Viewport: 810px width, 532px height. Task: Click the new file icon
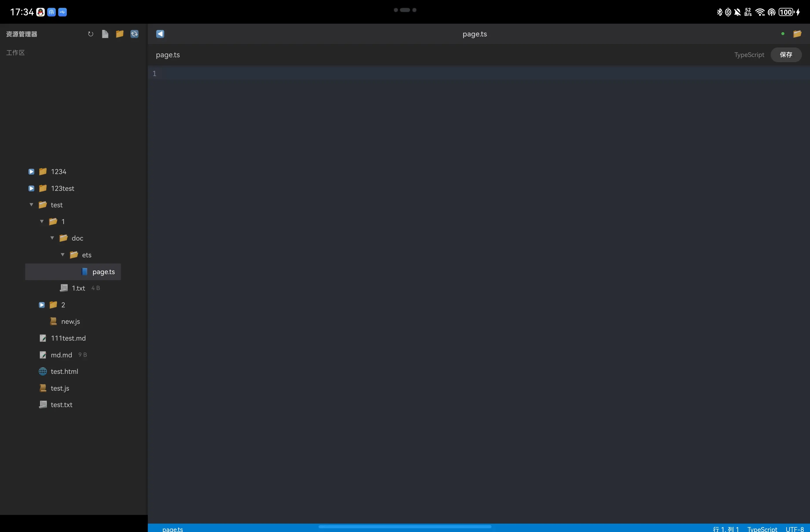point(105,34)
